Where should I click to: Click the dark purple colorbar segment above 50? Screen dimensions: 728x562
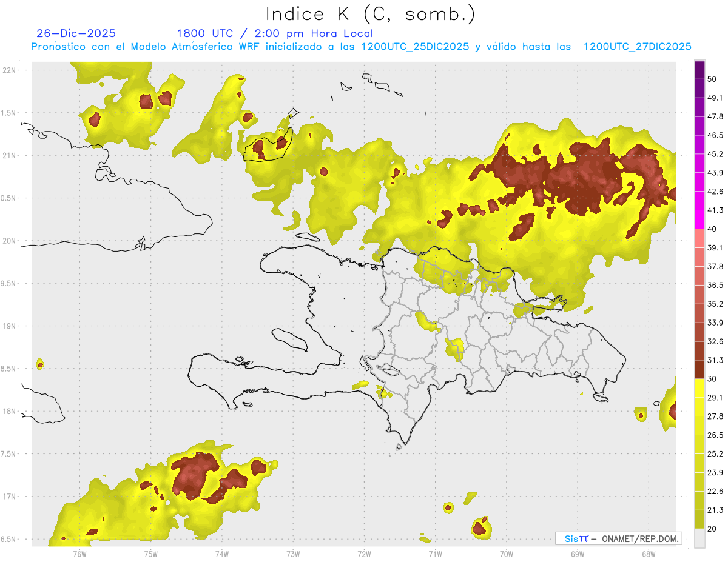click(699, 70)
